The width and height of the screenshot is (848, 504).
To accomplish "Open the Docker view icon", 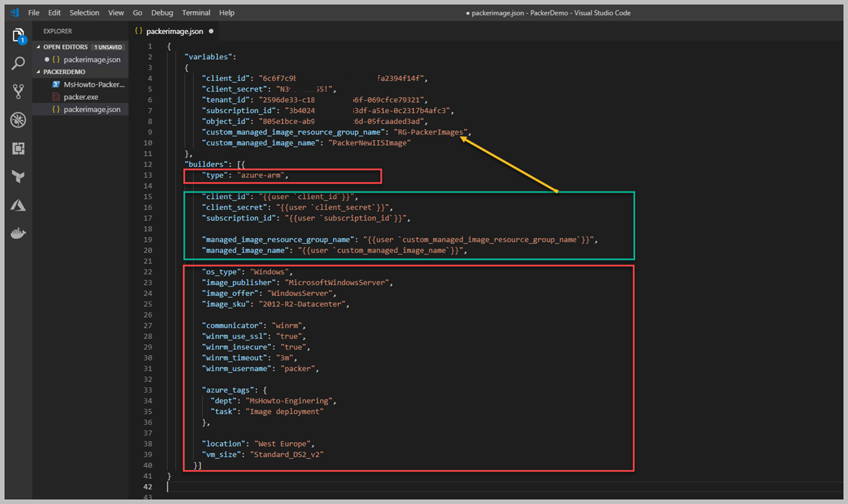I will 18,234.
